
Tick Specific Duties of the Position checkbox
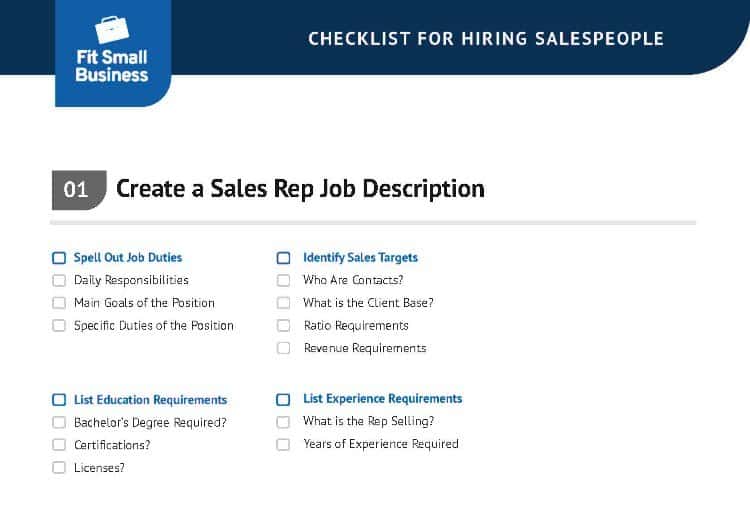coord(59,326)
